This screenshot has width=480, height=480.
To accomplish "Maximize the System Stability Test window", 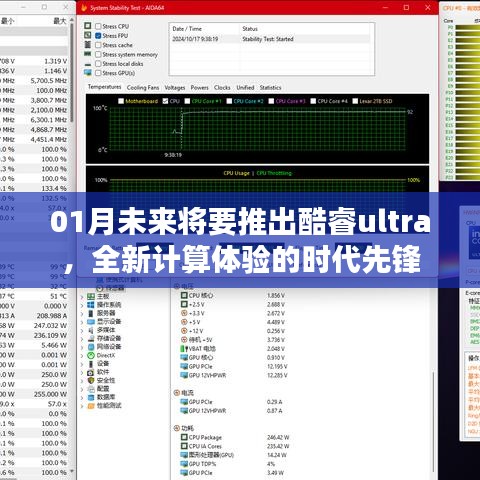I will 406,7.
